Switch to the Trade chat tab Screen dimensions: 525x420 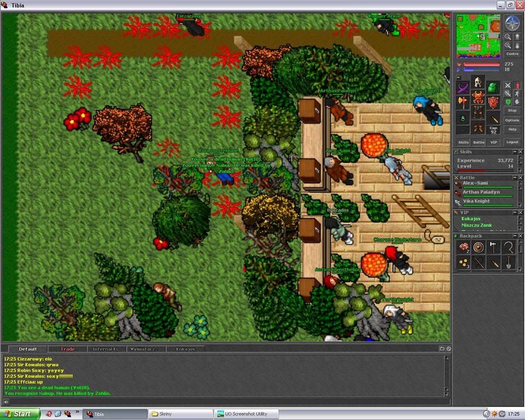(67, 349)
